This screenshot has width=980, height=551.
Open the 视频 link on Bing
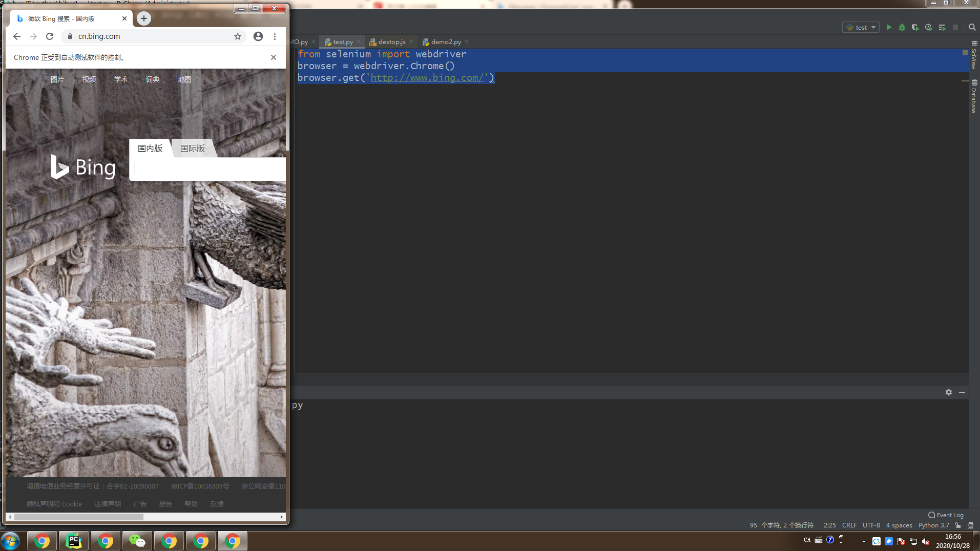pyautogui.click(x=89, y=79)
